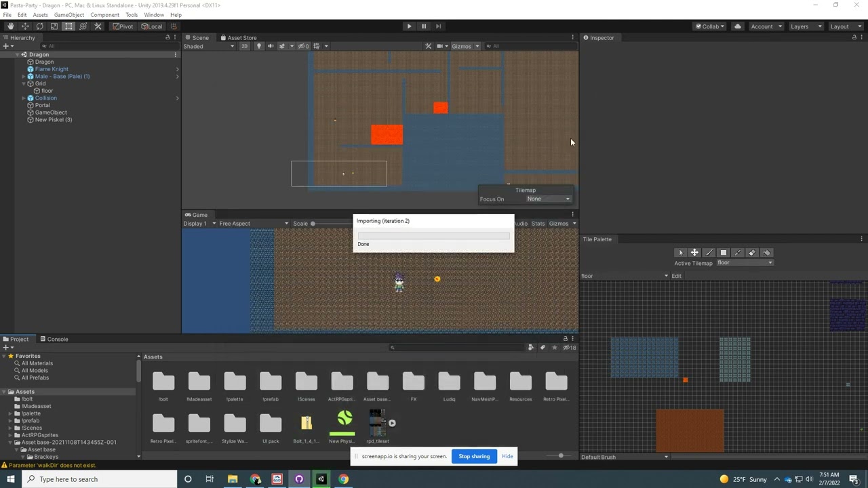Open the Windows taskbar search box

tap(99, 479)
